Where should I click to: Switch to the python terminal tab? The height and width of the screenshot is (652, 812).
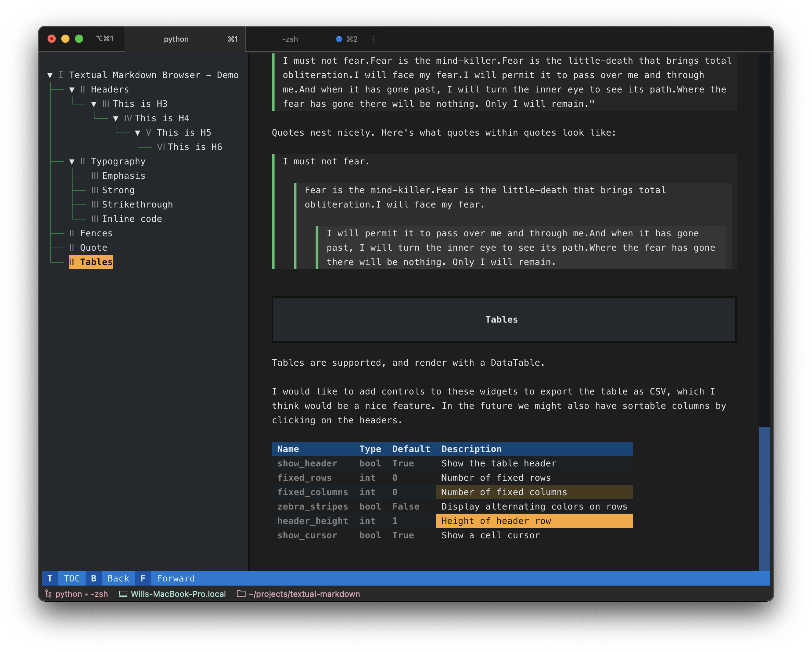coord(185,39)
